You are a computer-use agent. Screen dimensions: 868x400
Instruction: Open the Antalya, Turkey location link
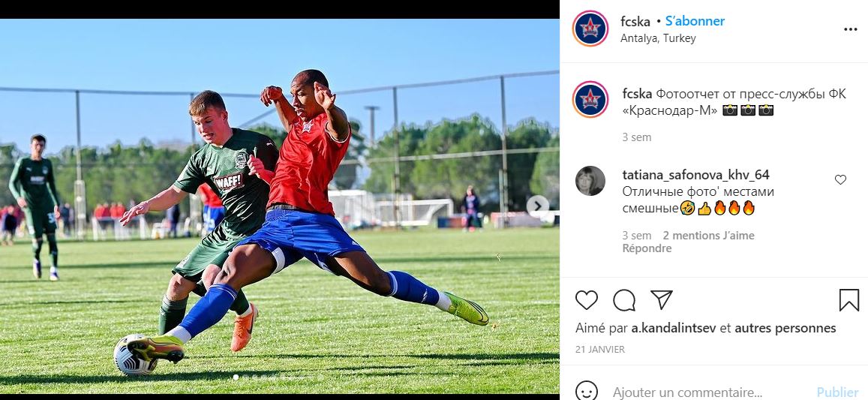click(x=658, y=38)
